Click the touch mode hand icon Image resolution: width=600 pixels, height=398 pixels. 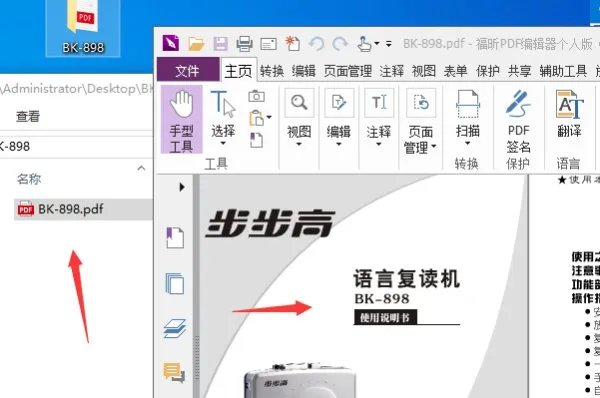(x=364, y=44)
